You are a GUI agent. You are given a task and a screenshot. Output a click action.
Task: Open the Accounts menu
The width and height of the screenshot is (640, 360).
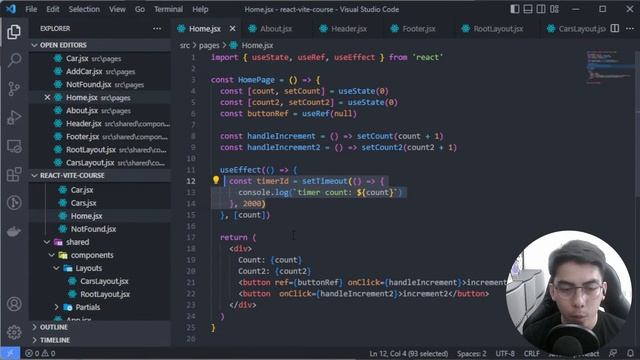pos(14,304)
